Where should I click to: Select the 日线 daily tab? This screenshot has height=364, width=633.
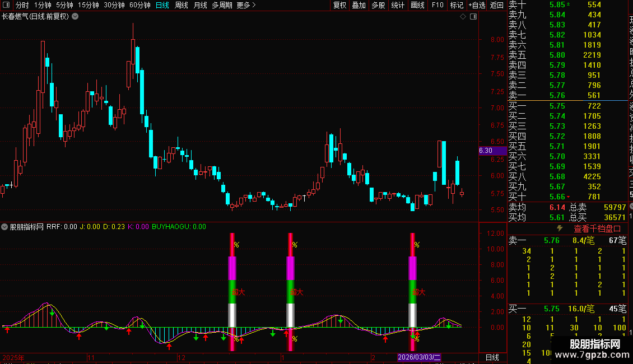162,5
